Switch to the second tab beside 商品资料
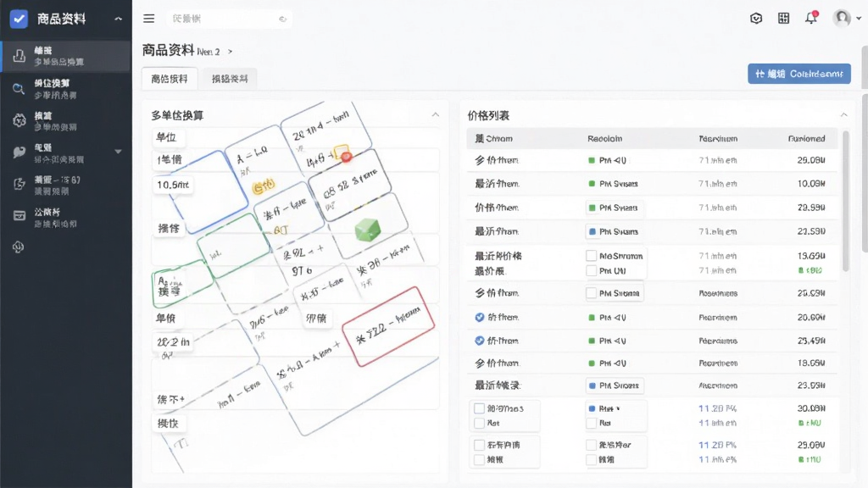868x488 pixels. coord(230,79)
